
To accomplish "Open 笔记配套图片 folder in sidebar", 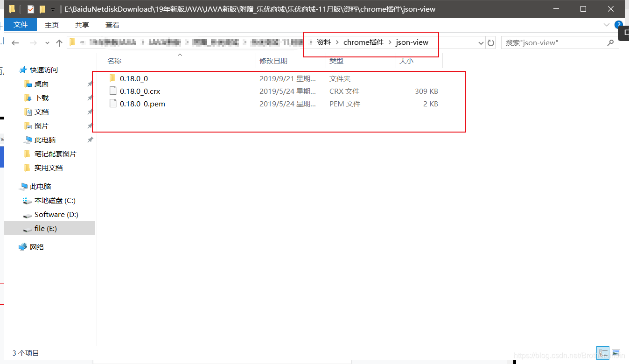I will click(x=56, y=154).
